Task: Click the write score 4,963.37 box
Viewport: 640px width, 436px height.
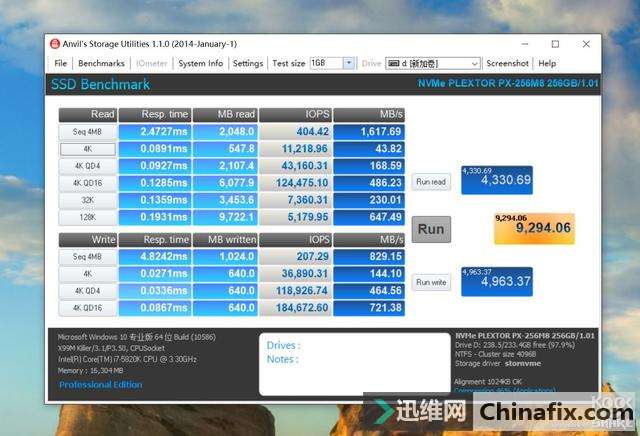Action: coord(497,282)
